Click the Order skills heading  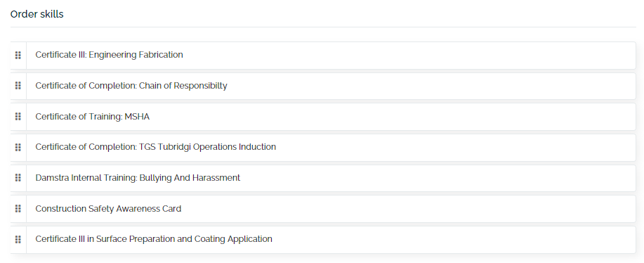pyautogui.click(x=37, y=14)
